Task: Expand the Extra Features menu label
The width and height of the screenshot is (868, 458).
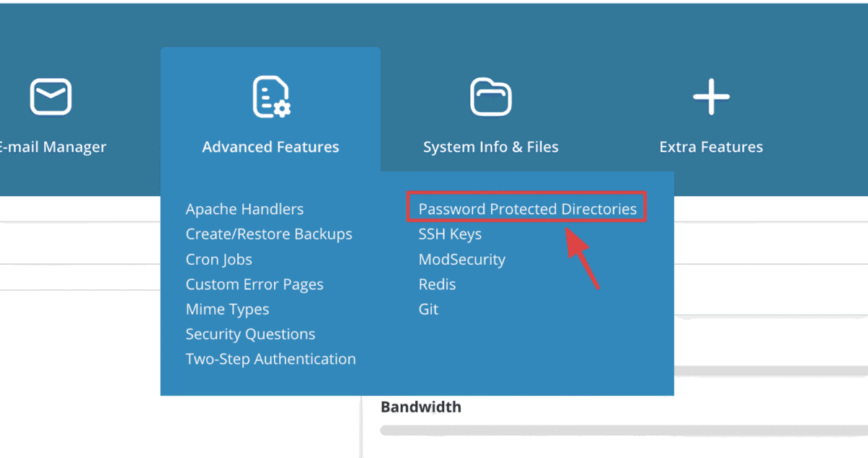Action: click(711, 147)
